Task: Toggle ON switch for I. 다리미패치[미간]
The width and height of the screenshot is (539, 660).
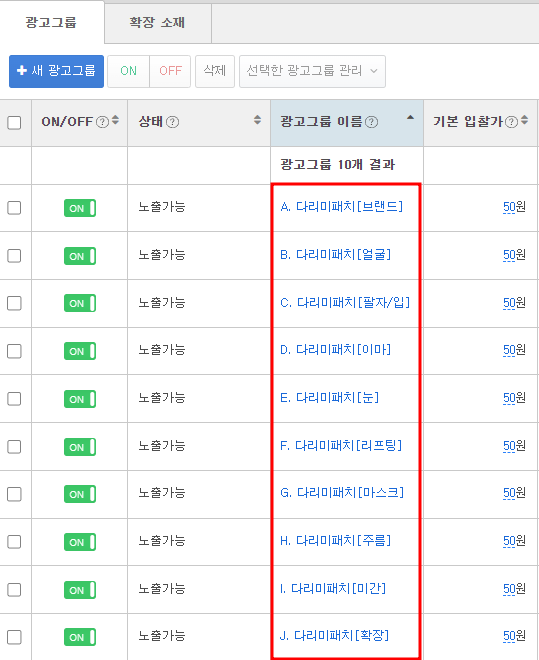Action: coord(80,590)
